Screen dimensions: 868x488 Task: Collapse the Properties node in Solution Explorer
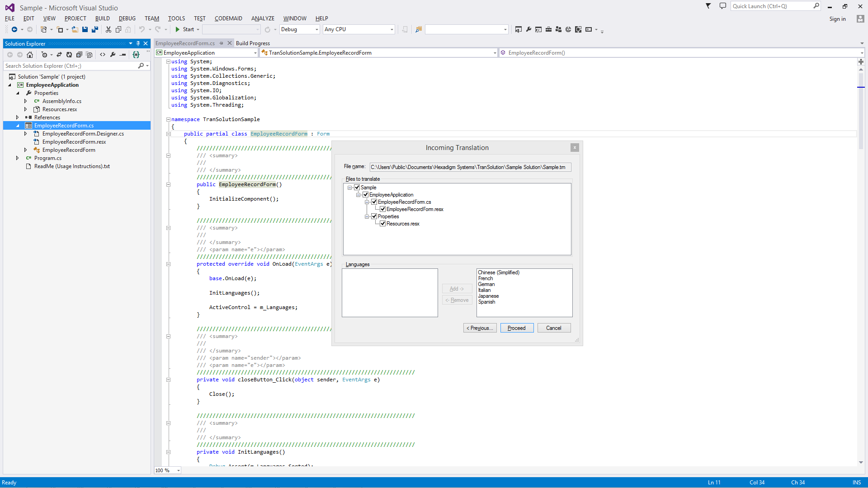click(x=18, y=93)
